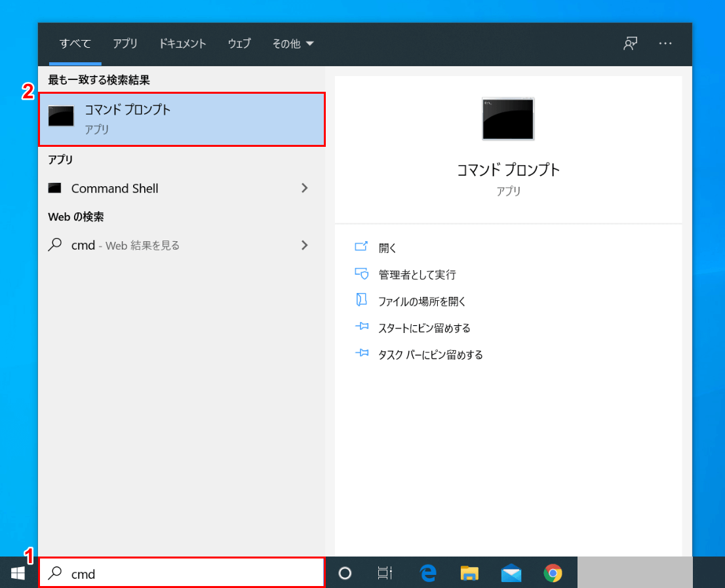The width and height of the screenshot is (725, 588).
Task: Launch Google Chrome from the taskbar
Action: [553, 573]
